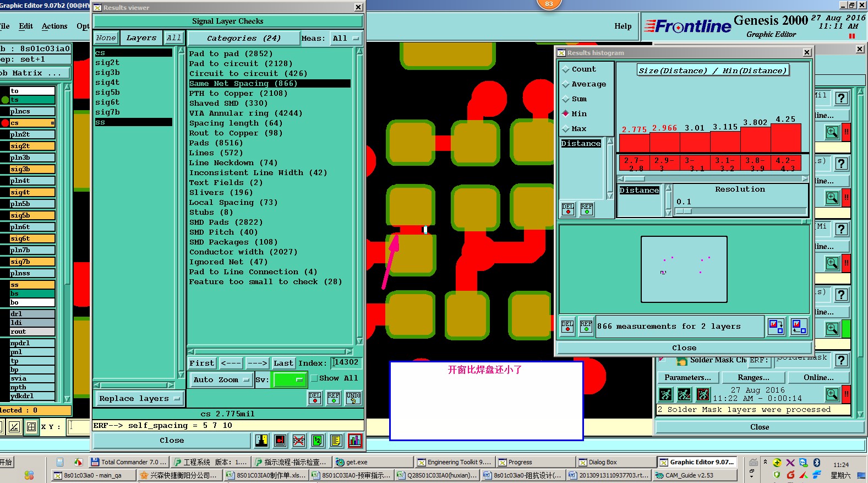The image size is (868, 483).
Task: Select the Count radio option in histogram
Action: click(566, 69)
